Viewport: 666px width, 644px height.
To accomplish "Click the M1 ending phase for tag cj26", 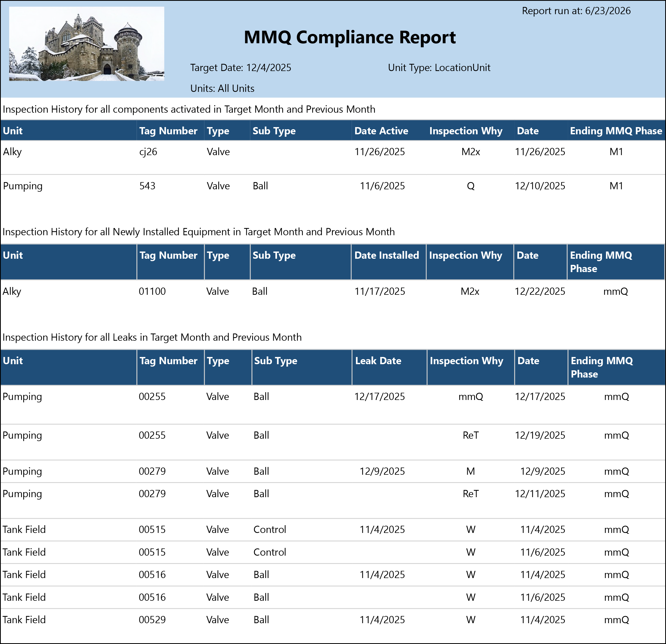I will (616, 152).
